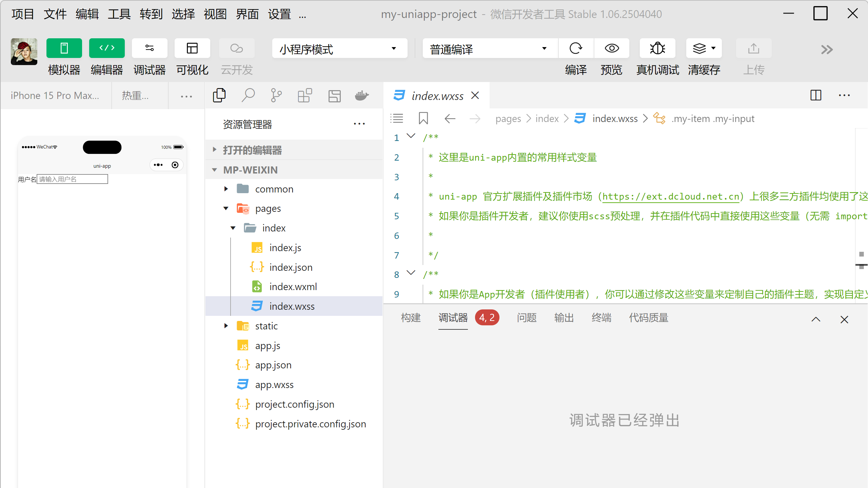Switch to the 终端 tab

tap(601, 318)
